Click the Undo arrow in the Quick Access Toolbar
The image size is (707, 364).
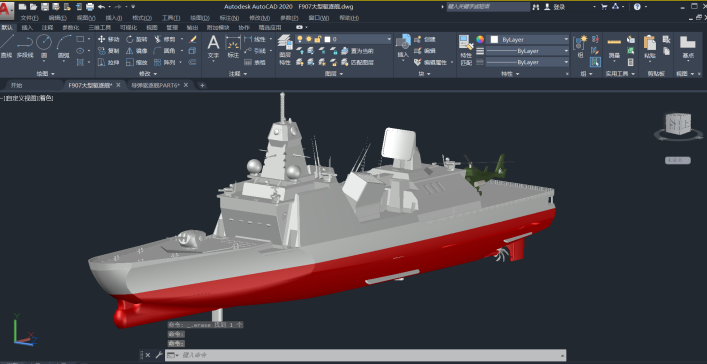101,7
